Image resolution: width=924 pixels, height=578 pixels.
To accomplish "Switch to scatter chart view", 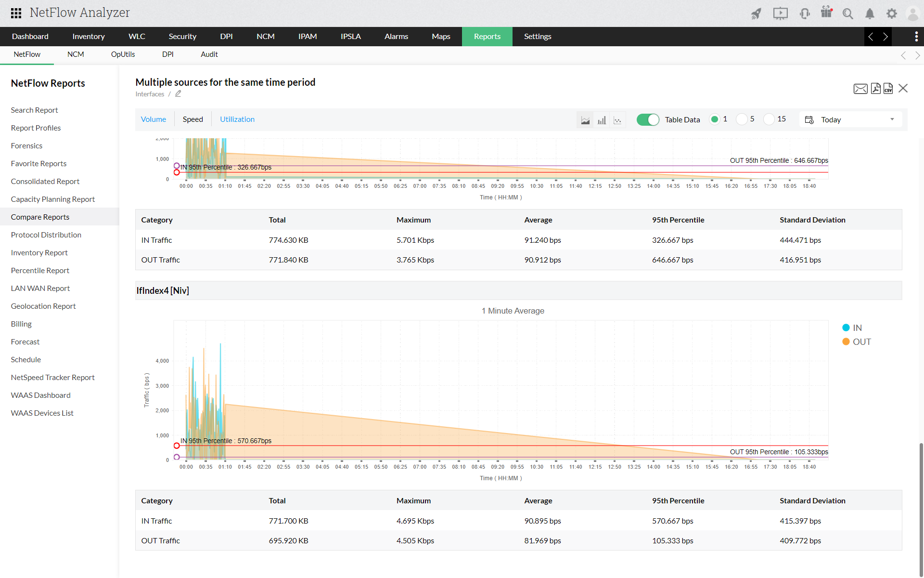I will coord(617,120).
